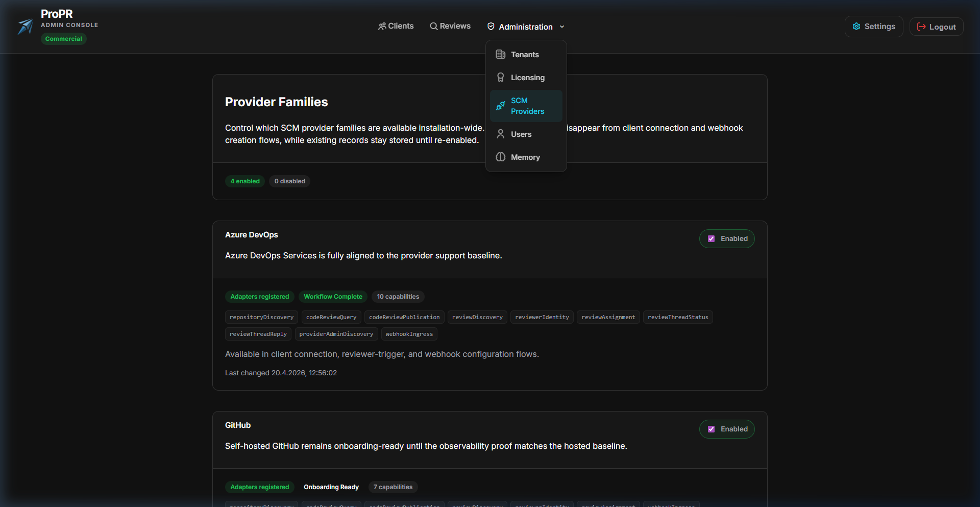Click GitHub 'Adapters registered' badge
Viewport: 980px width, 507px height.
tap(260, 487)
